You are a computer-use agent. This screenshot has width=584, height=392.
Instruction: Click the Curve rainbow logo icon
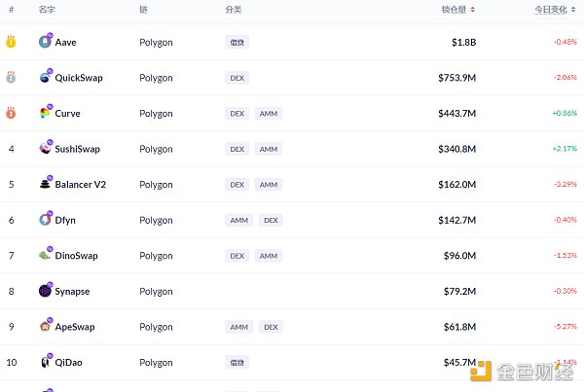pyautogui.click(x=45, y=113)
